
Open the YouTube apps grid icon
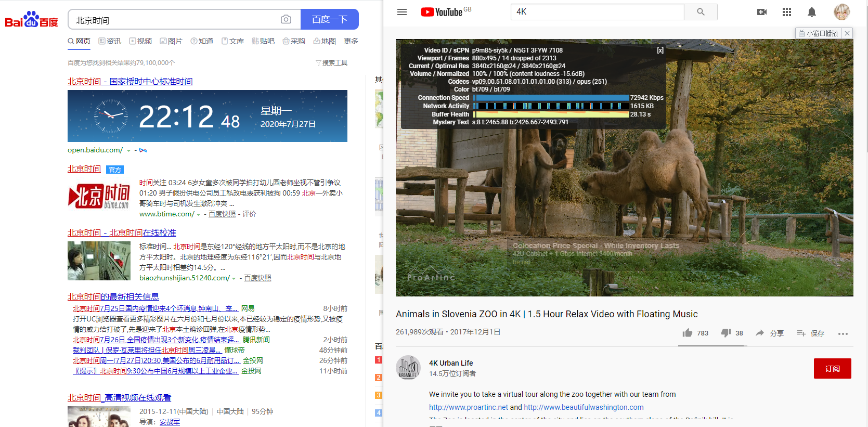coord(787,12)
